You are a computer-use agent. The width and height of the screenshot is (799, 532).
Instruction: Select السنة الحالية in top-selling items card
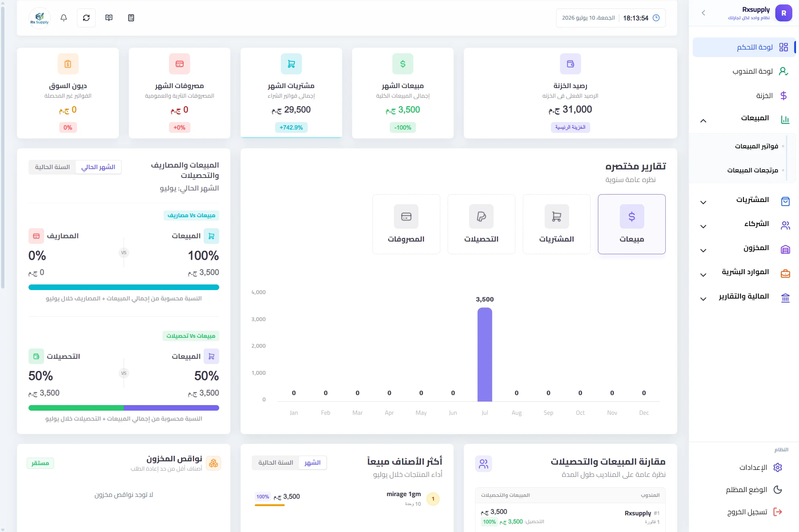(x=275, y=463)
